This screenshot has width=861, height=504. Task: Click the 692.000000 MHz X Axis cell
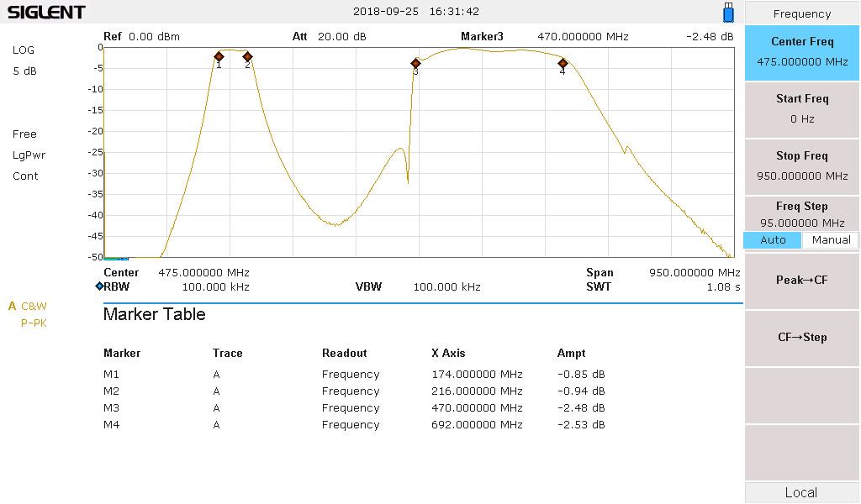[477, 424]
